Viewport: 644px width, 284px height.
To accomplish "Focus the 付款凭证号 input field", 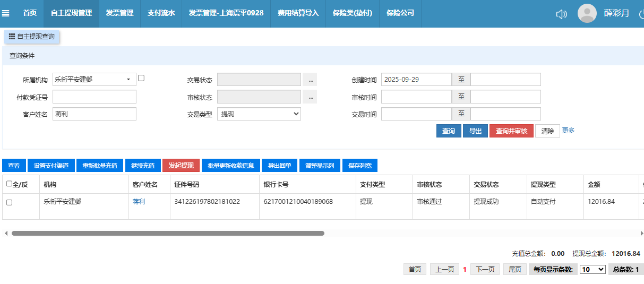I will point(94,97).
